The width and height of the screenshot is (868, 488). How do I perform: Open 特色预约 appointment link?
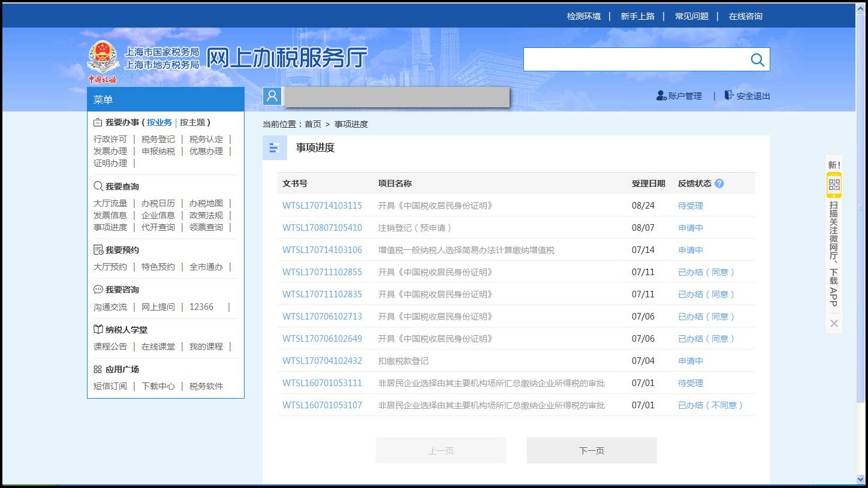pyautogui.click(x=158, y=267)
